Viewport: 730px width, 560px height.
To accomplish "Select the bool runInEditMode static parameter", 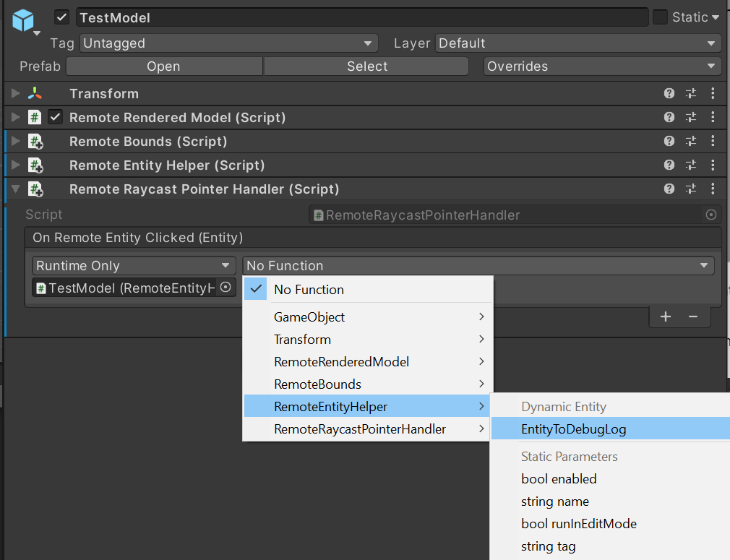I will (610, 524).
